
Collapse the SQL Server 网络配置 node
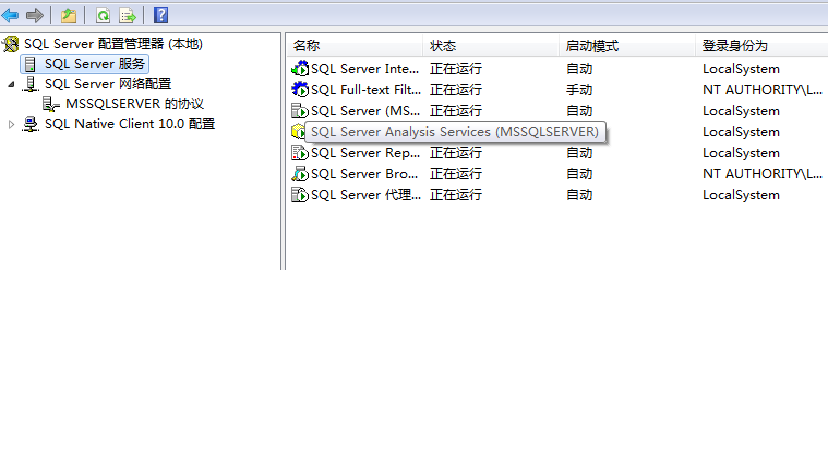[11, 85]
